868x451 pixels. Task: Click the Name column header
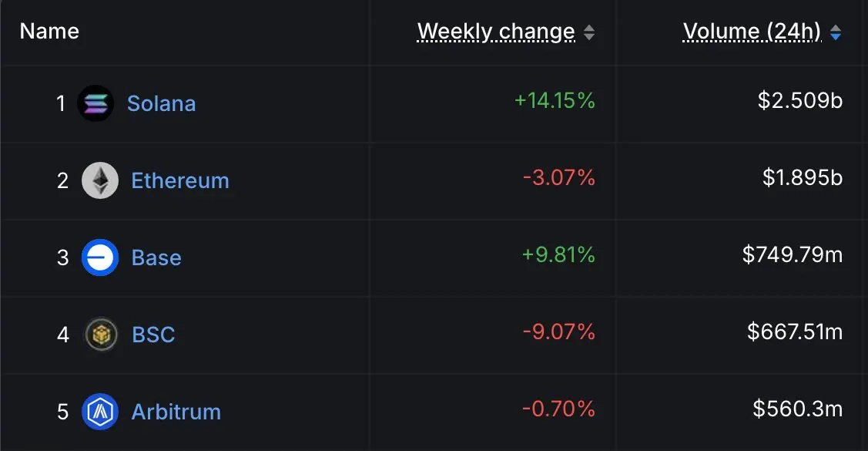click(x=49, y=32)
